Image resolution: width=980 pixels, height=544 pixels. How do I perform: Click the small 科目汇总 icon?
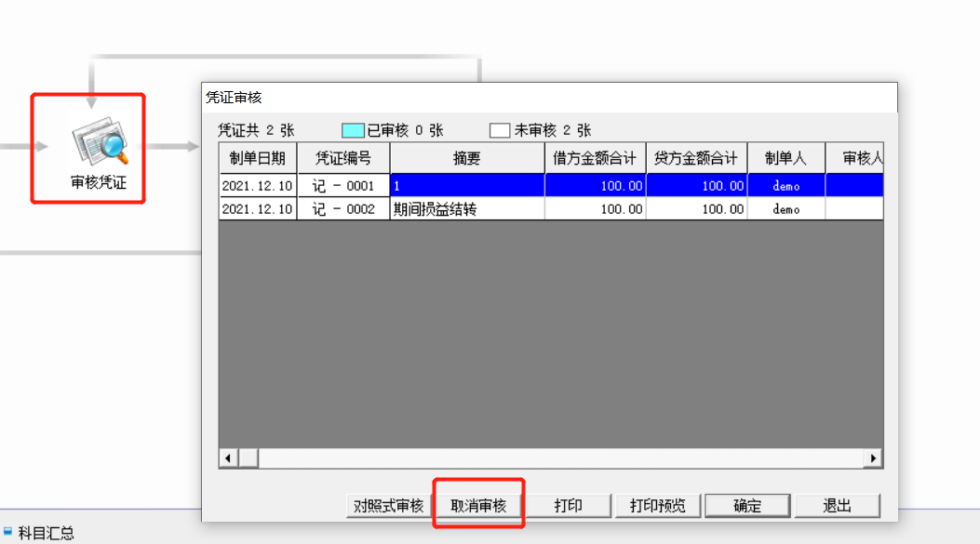[x=7, y=532]
